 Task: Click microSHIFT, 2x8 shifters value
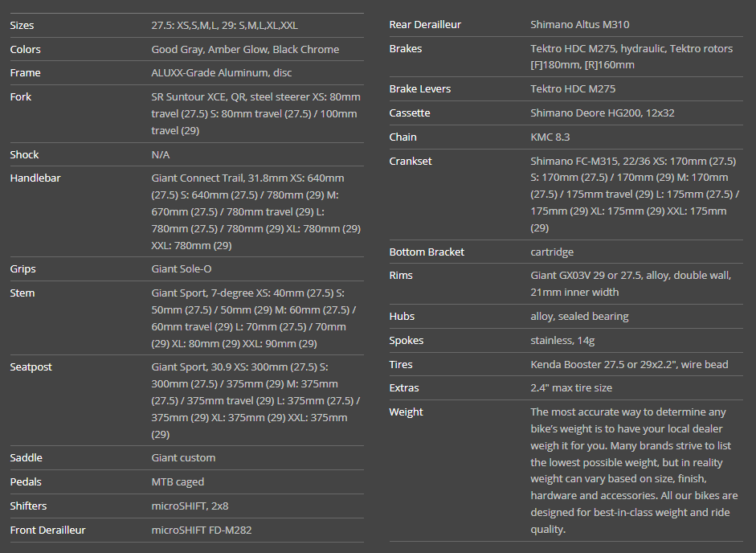(190, 506)
